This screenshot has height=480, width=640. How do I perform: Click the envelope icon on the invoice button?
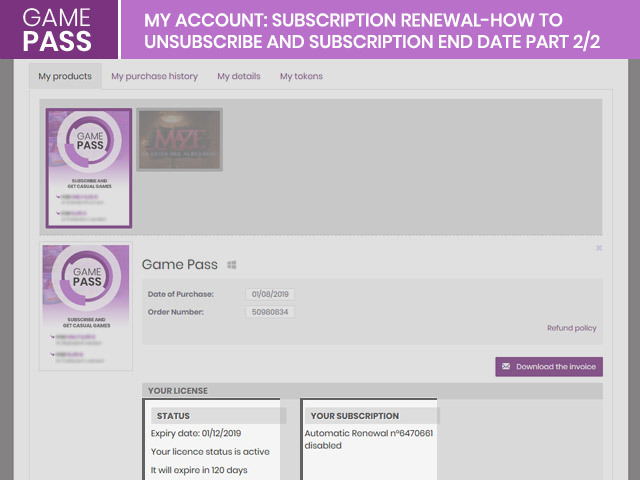506,367
